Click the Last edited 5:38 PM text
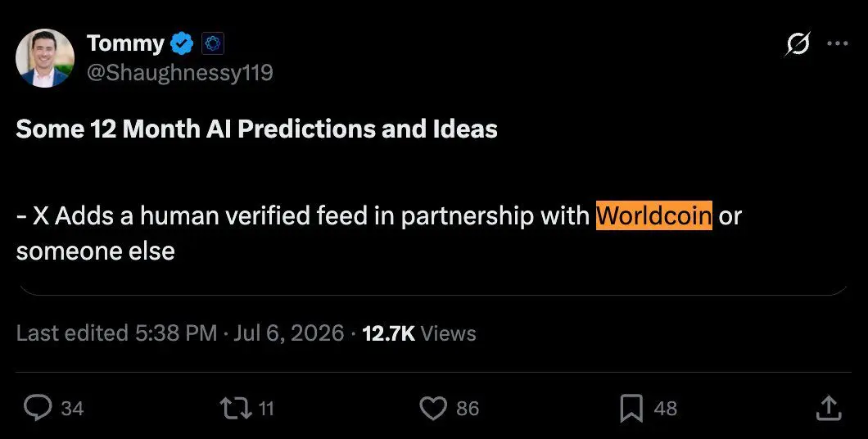The height and width of the screenshot is (439, 868). (x=117, y=333)
